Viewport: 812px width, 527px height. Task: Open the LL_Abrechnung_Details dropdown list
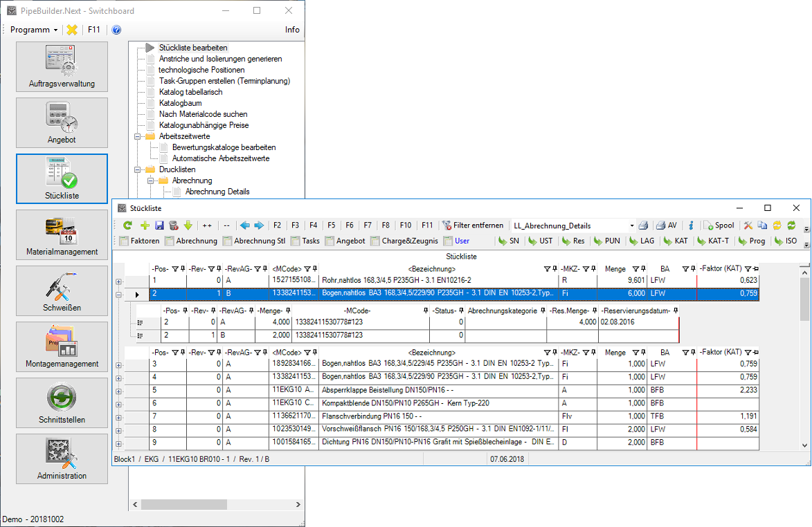click(631, 225)
